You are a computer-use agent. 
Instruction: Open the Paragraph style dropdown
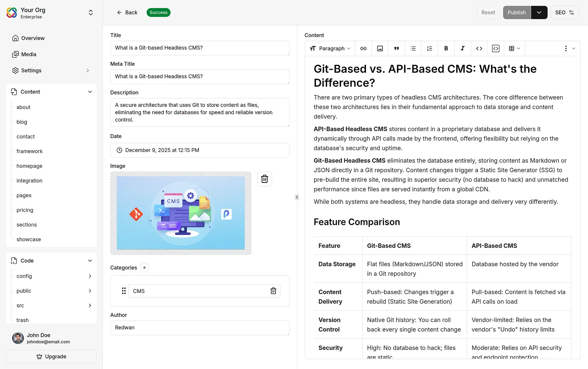coord(330,48)
